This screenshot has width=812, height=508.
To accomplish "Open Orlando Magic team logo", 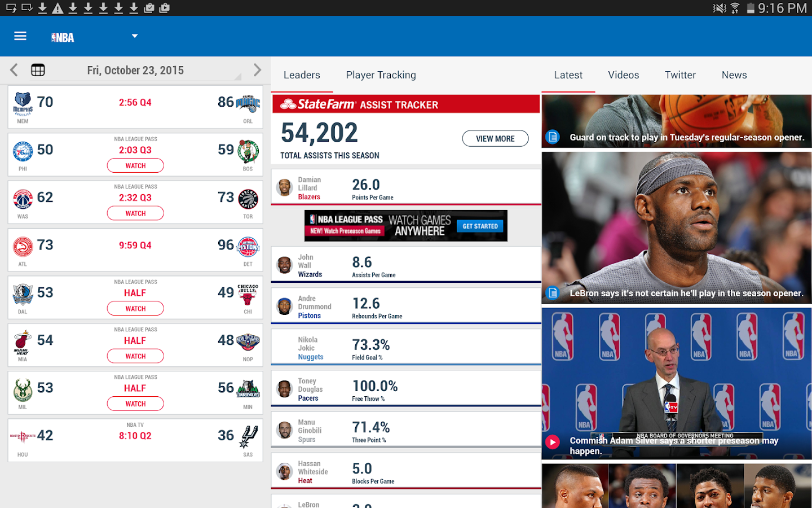I will [248, 104].
